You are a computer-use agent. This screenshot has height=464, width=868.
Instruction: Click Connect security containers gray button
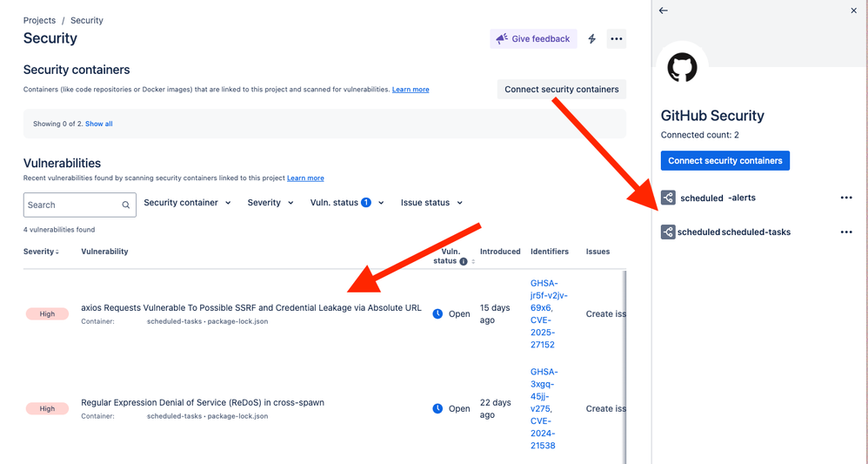561,90
